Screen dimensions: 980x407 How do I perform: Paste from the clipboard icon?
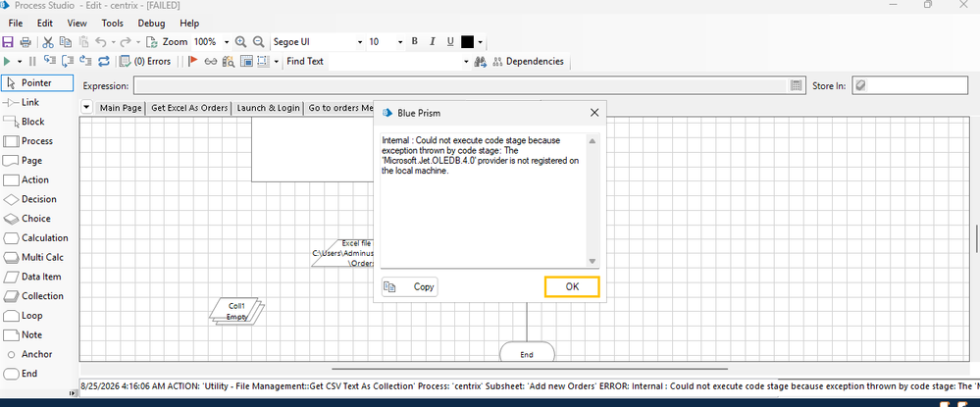click(83, 42)
